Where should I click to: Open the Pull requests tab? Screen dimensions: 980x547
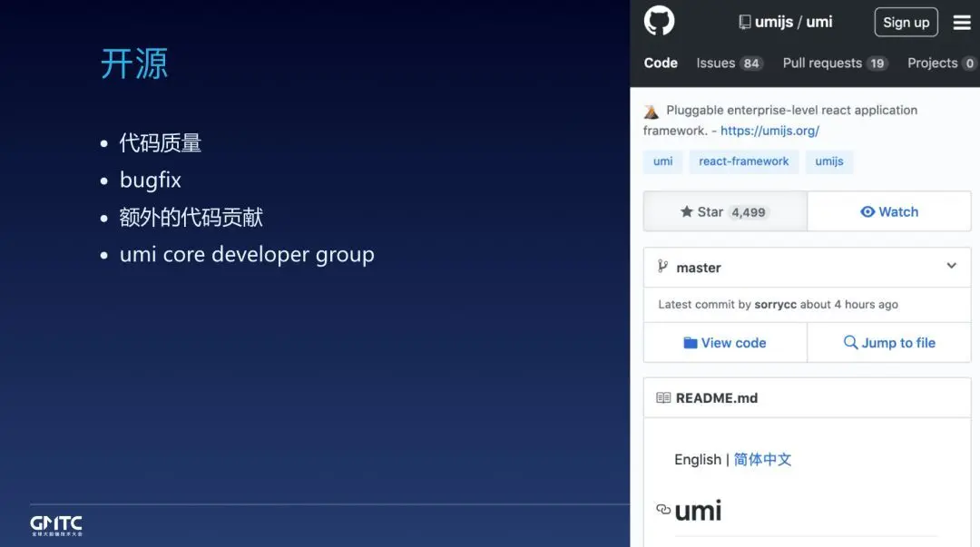click(835, 63)
